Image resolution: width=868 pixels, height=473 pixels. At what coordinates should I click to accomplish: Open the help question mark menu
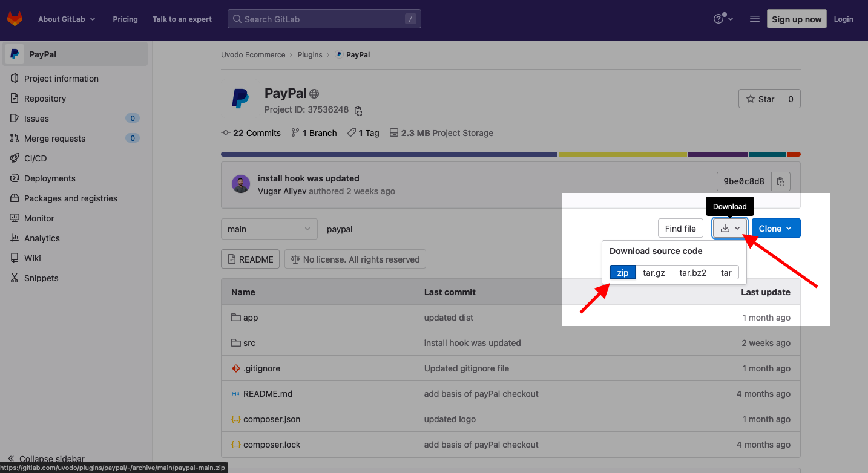723,19
